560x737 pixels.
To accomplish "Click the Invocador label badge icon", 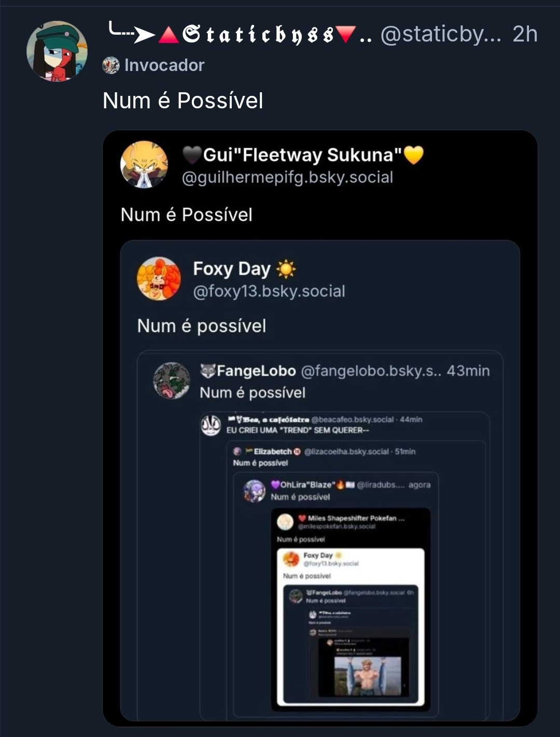I will click(111, 65).
